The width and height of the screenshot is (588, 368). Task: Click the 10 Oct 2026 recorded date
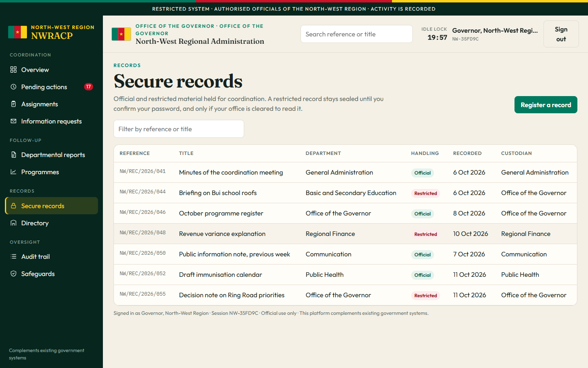point(471,234)
